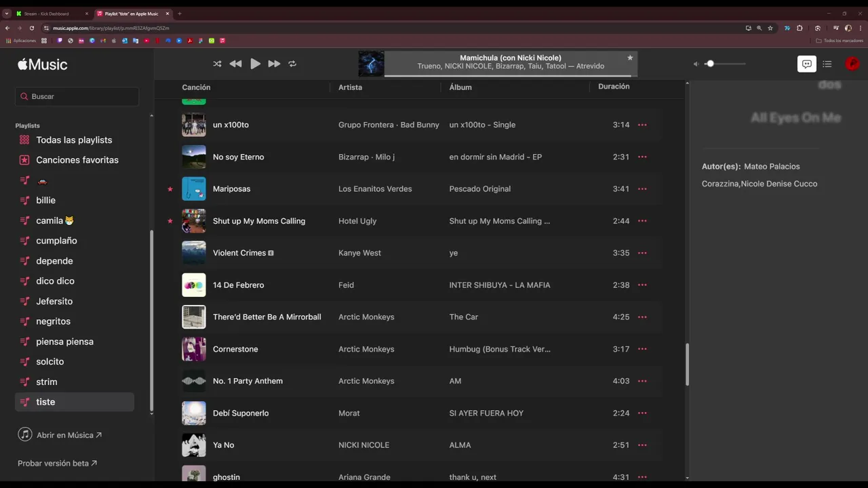Adjust the volume slider

point(726,64)
